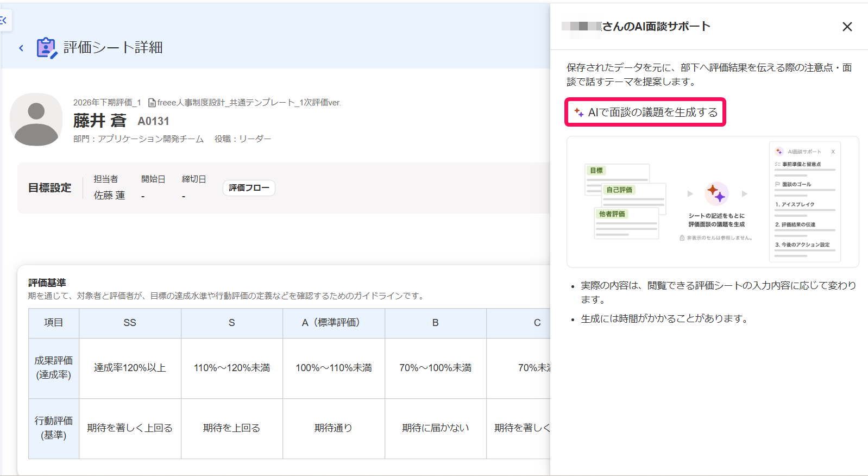
Task: Click cell 70%～100%未満
Action: (x=436, y=368)
